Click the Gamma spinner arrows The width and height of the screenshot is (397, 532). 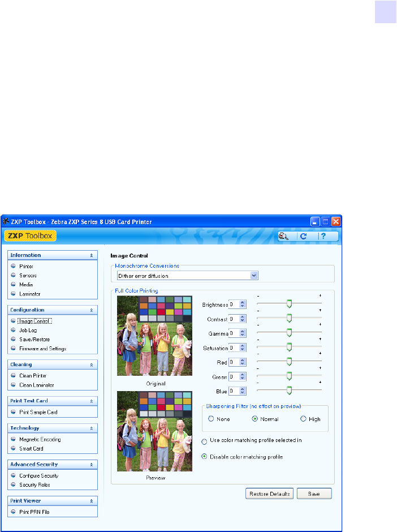point(243,333)
